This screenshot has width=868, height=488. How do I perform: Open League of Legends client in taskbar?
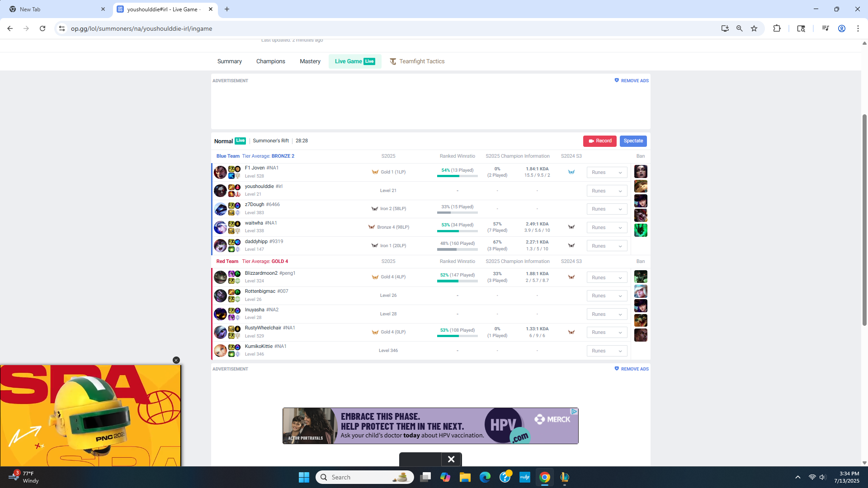pos(565,477)
